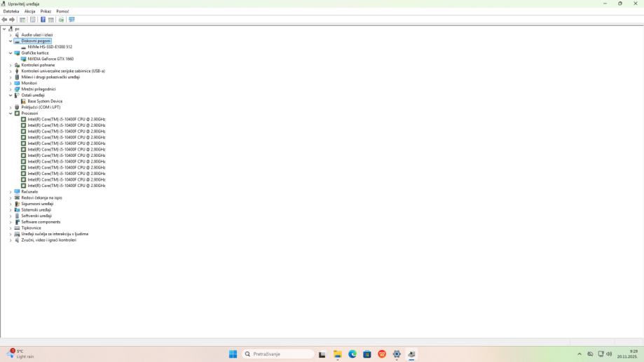The height and width of the screenshot is (362, 644).
Task: Collapse the pc root node
Action: (4, 29)
